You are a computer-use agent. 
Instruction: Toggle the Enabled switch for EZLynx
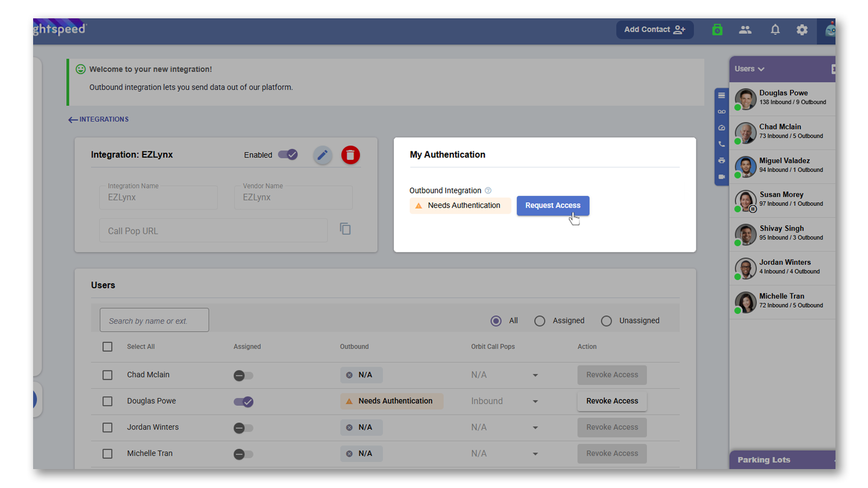[288, 154]
